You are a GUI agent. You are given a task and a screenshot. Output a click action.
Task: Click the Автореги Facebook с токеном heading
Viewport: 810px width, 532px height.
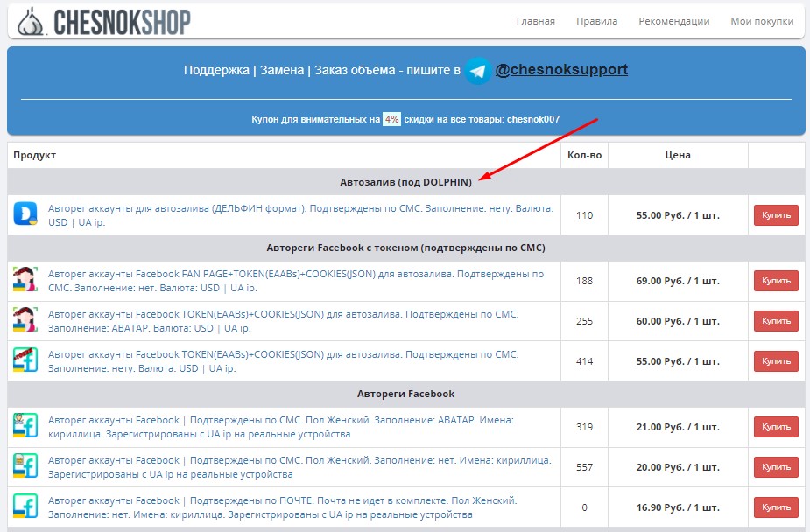coord(406,248)
